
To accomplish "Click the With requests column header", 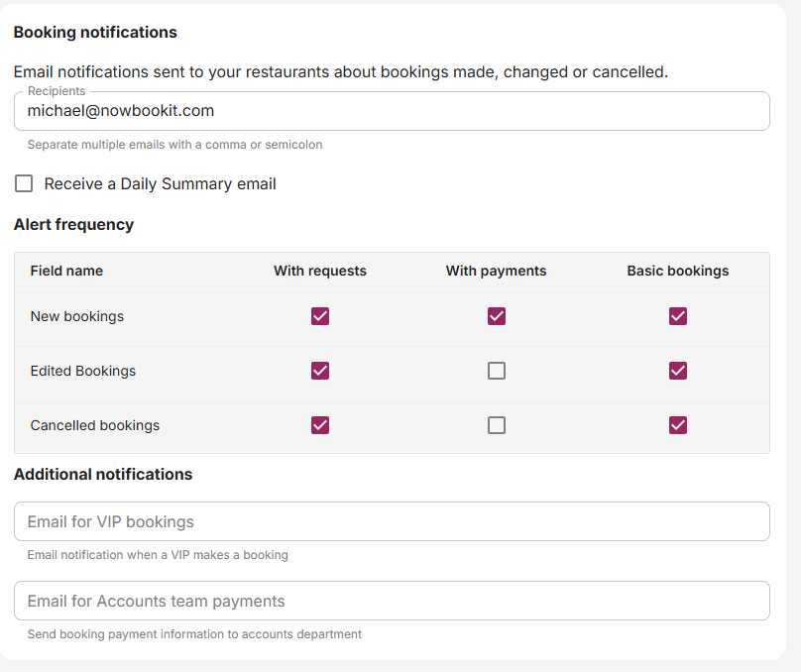I will [320, 271].
